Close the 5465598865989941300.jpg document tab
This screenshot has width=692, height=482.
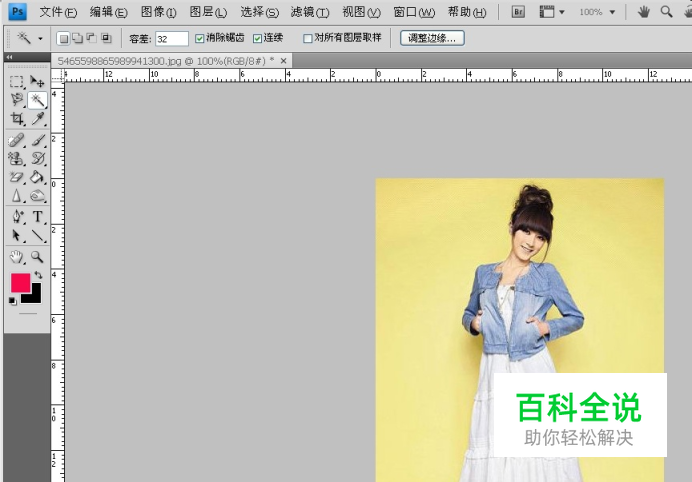(x=283, y=61)
